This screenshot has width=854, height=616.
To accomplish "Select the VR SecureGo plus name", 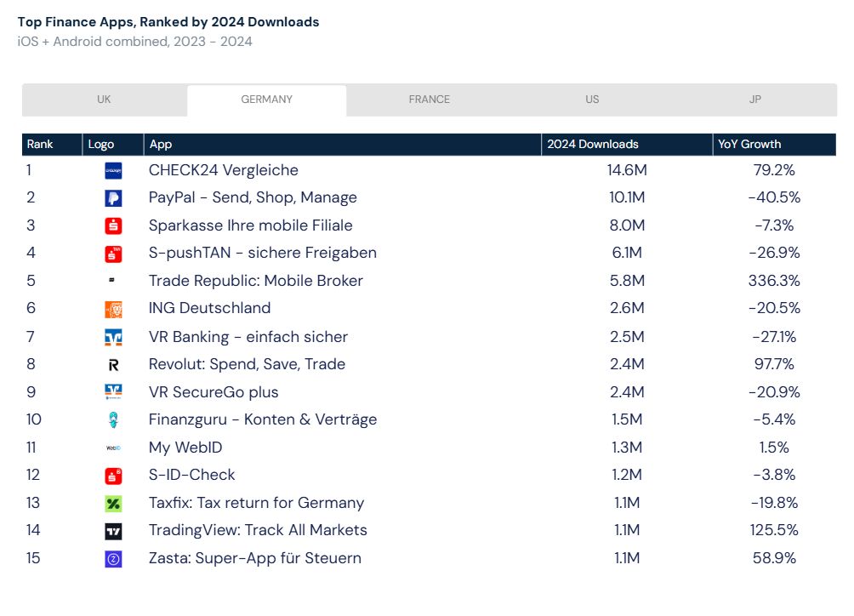I will click(213, 393).
